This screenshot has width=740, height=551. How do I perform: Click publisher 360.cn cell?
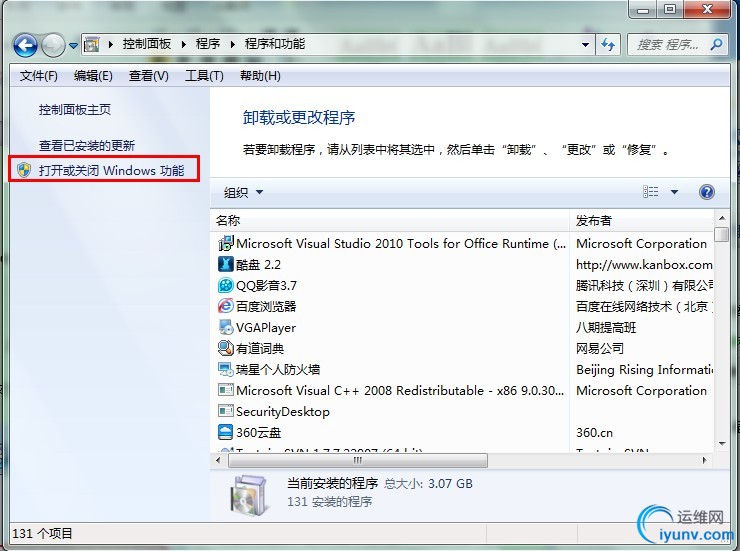click(x=594, y=433)
